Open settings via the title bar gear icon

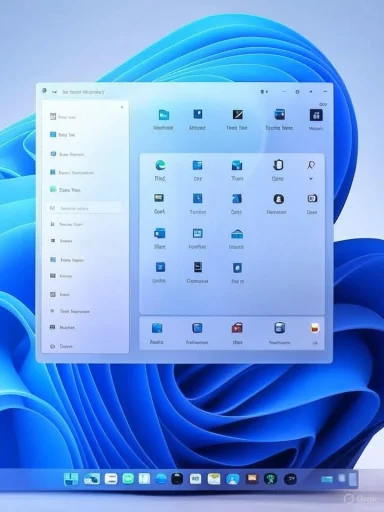[x=297, y=92]
